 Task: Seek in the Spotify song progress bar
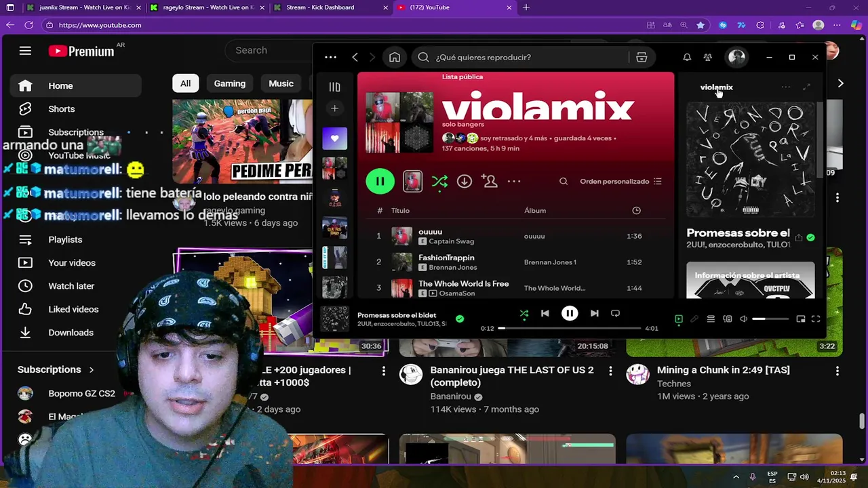tap(571, 328)
